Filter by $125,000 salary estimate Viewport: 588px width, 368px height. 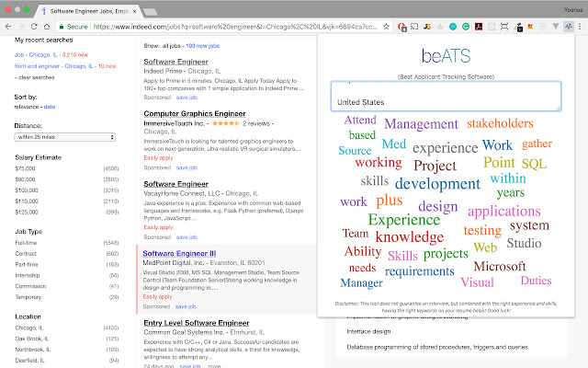click(x=27, y=213)
